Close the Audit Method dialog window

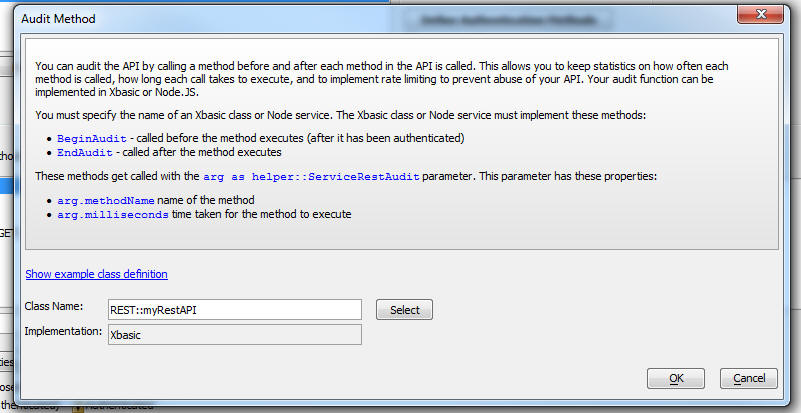761,14
